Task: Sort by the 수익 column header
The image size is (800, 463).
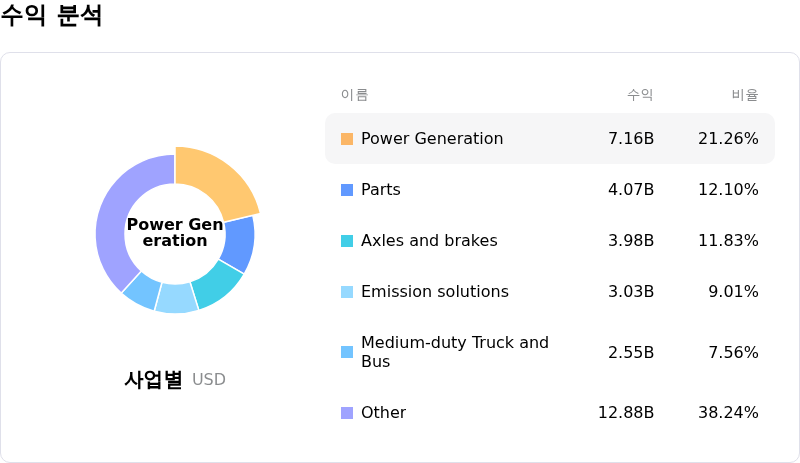Action: coord(640,95)
